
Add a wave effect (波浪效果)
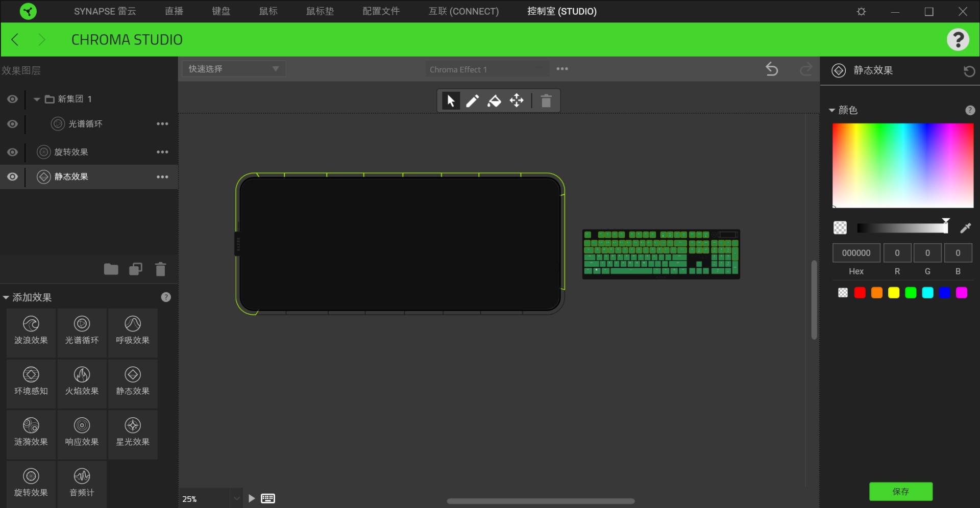(31, 333)
